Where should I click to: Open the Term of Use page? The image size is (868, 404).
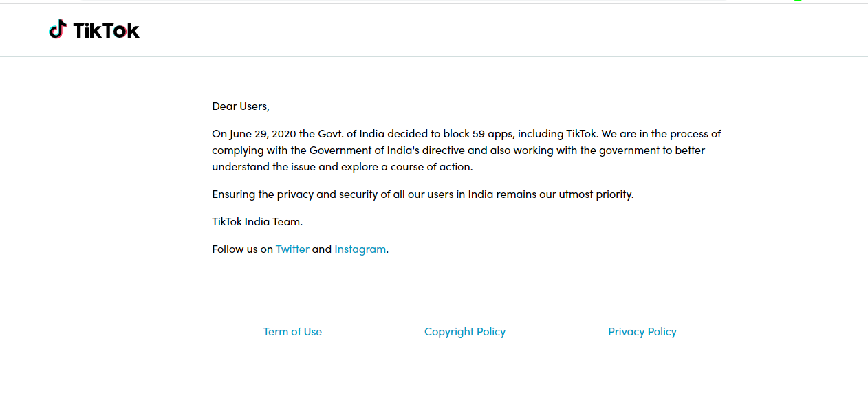(x=292, y=331)
